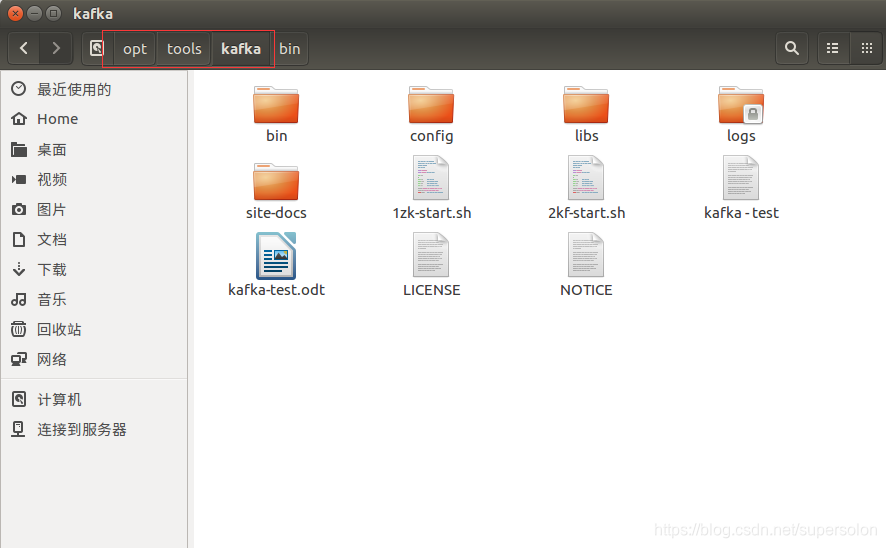Select the config folder icon
This screenshot has height=548, width=886.
coord(431,105)
